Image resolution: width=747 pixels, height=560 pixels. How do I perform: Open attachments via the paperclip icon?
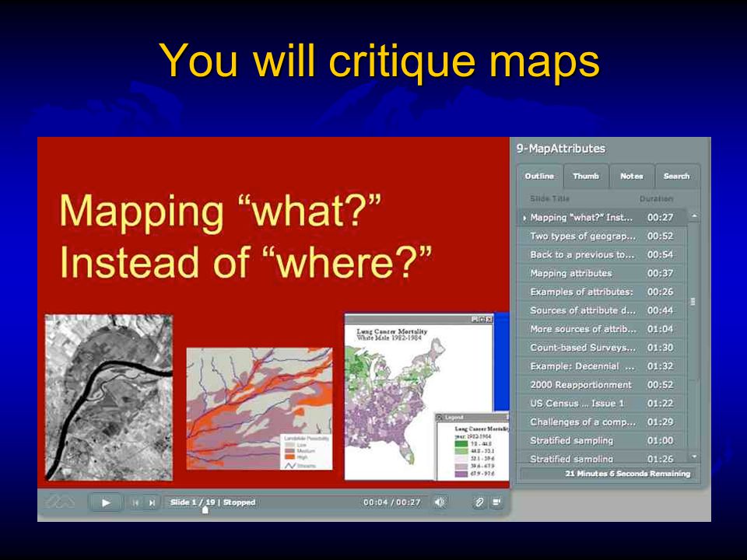click(x=479, y=502)
